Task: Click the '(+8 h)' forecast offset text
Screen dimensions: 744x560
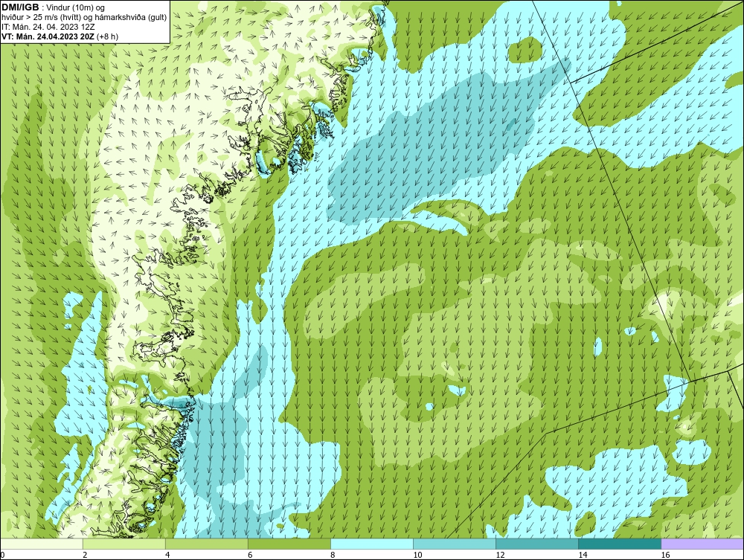Action: 106,36
